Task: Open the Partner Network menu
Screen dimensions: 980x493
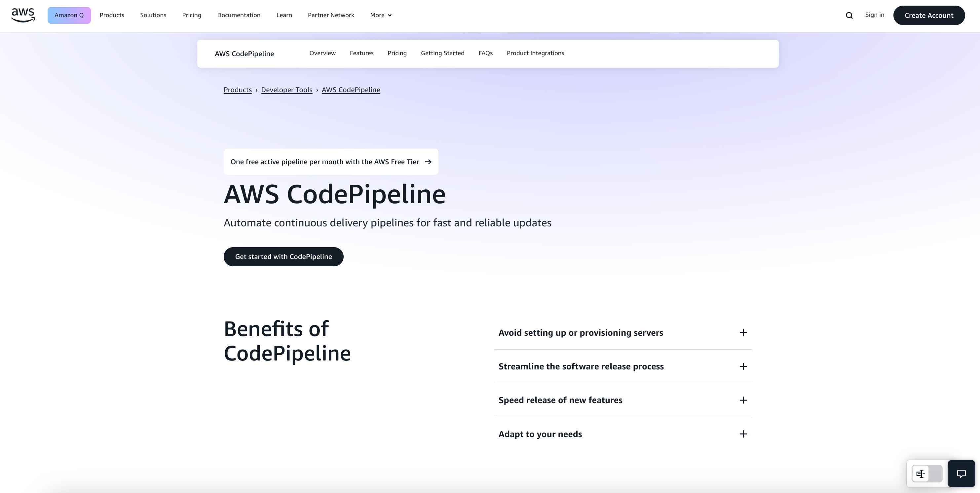Action: (331, 15)
